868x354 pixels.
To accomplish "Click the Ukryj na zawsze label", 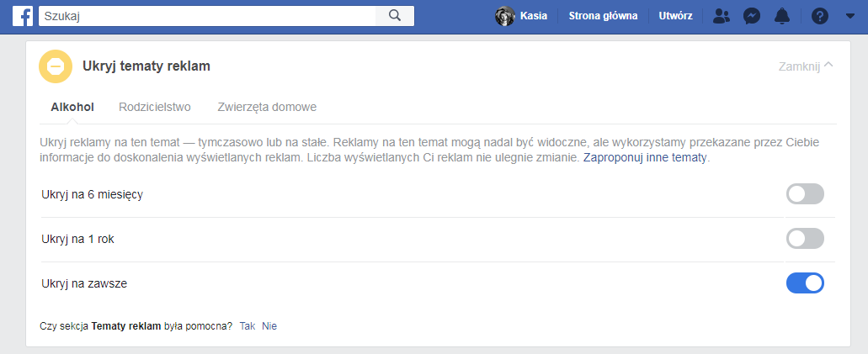I will tap(84, 283).
